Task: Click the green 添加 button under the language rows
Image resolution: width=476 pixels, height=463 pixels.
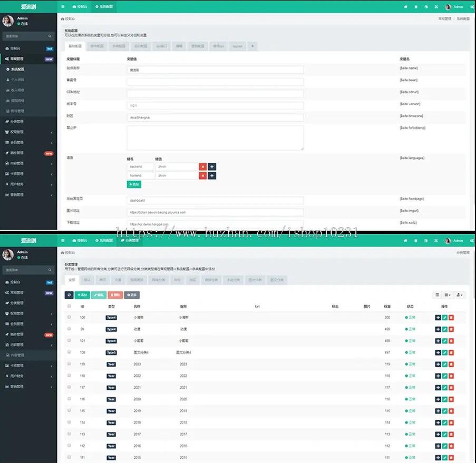Action: (134, 184)
